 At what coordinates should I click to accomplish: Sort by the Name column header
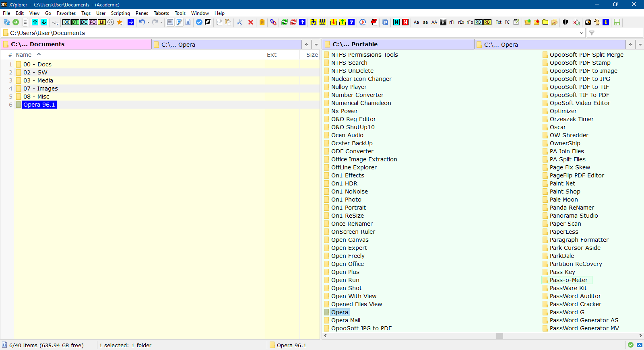pyautogui.click(x=139, y=55)
